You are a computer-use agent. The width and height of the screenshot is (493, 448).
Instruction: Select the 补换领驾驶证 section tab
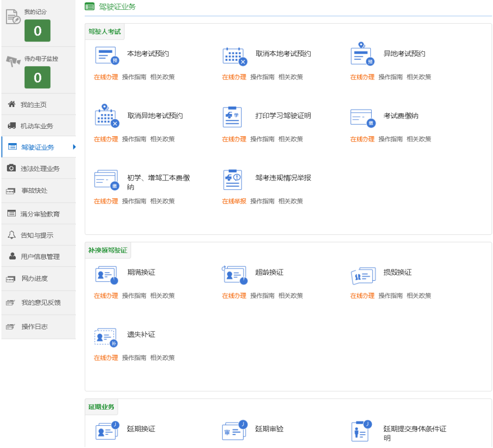(108, 251)
